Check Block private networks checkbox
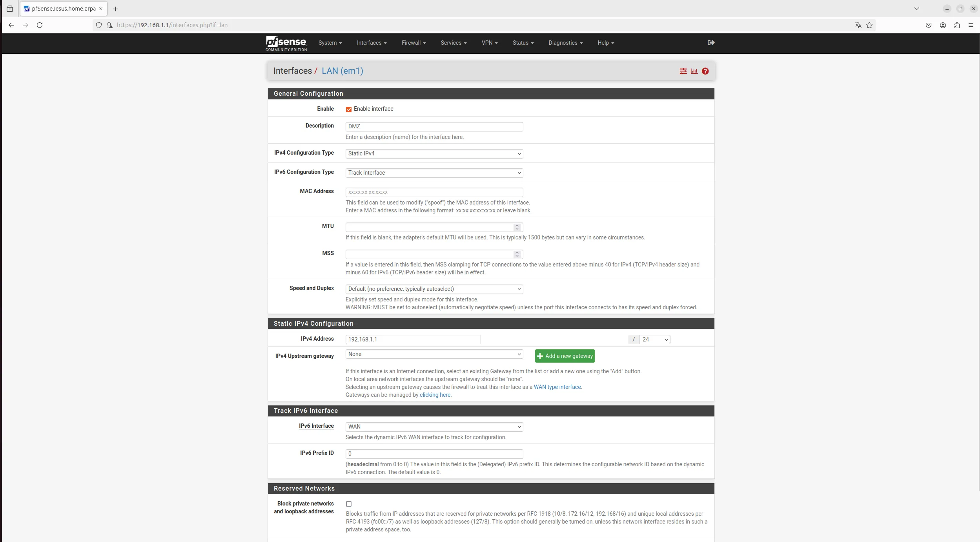 349,504
